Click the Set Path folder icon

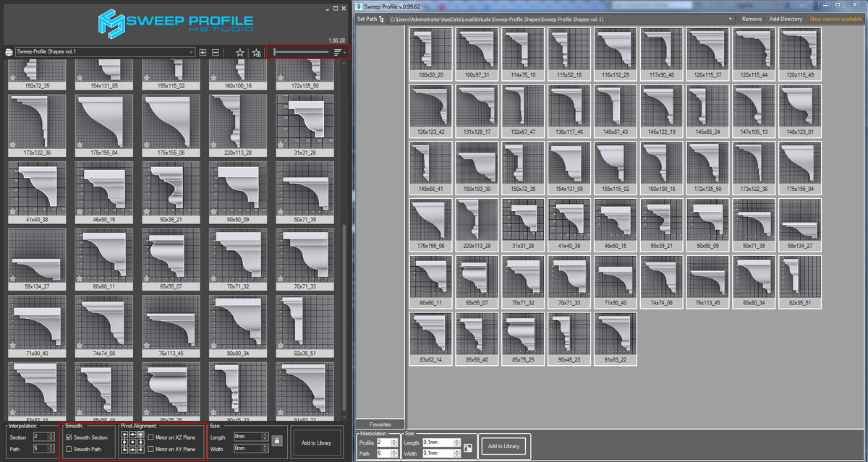pyautogui.click(x=381, y=19)
